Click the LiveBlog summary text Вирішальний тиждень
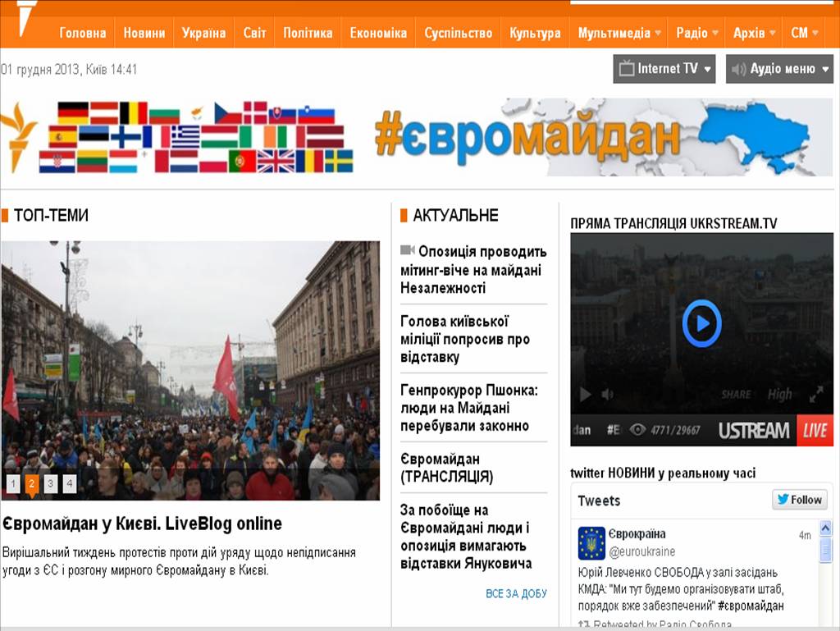 click(179, 560)
